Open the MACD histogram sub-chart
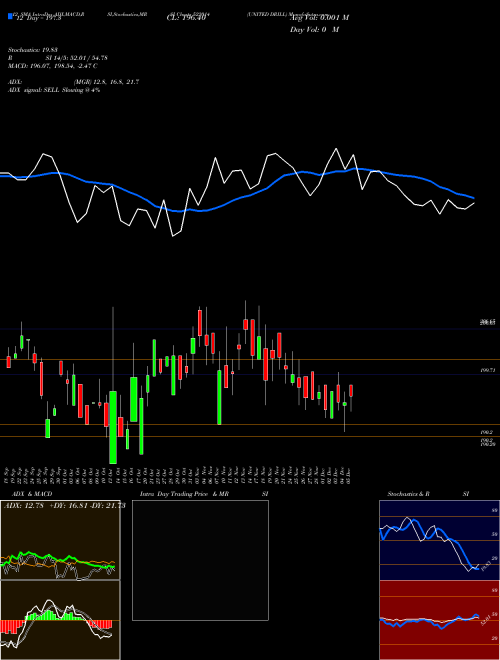This screenshot has height=660, width=500. coord(60,620)
